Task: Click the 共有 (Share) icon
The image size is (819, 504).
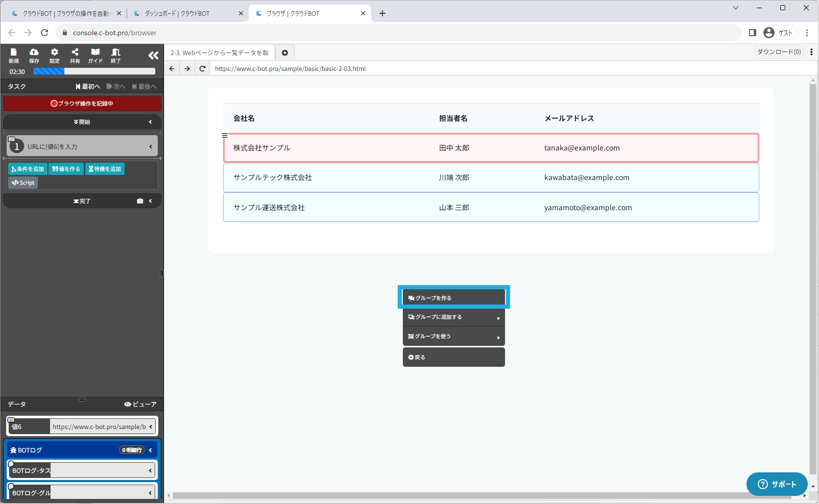Action: (x=75, y=55)
